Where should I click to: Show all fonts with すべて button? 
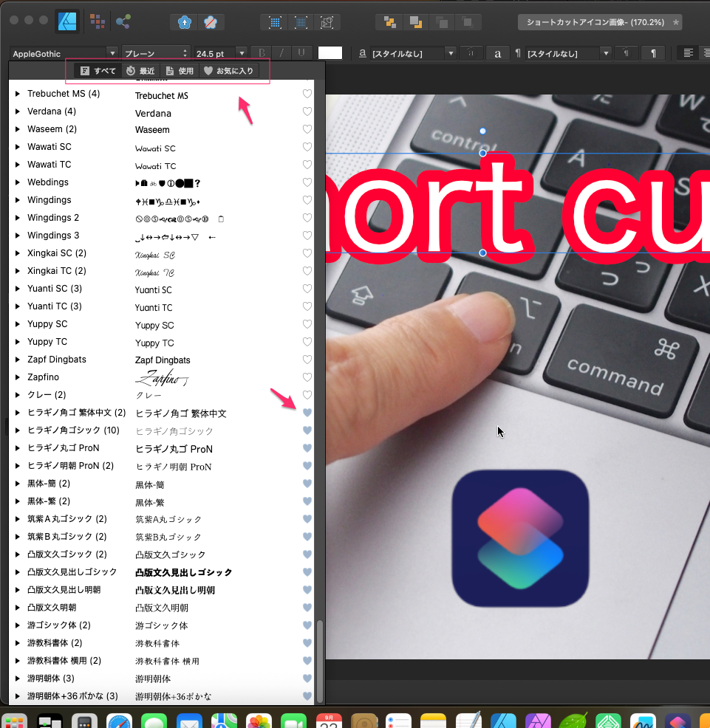[98, 71]
